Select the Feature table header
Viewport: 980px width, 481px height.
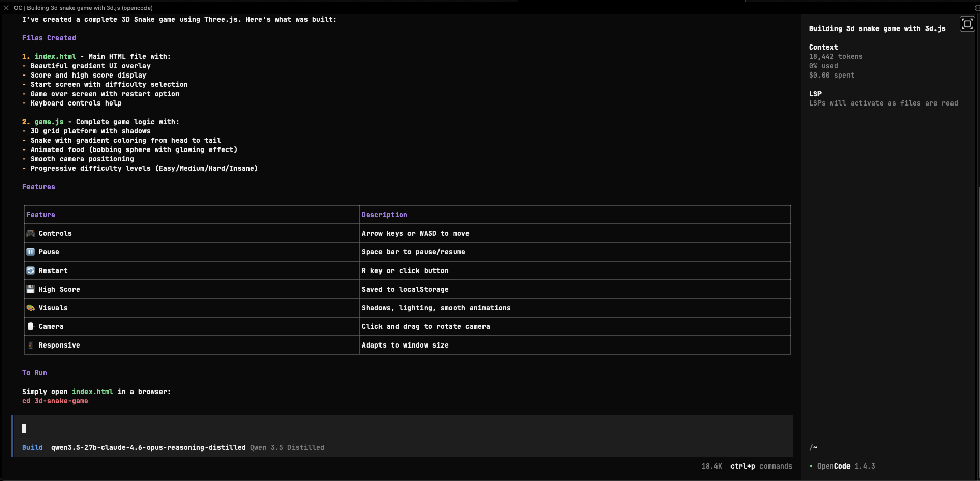click(x=41, y=215)
